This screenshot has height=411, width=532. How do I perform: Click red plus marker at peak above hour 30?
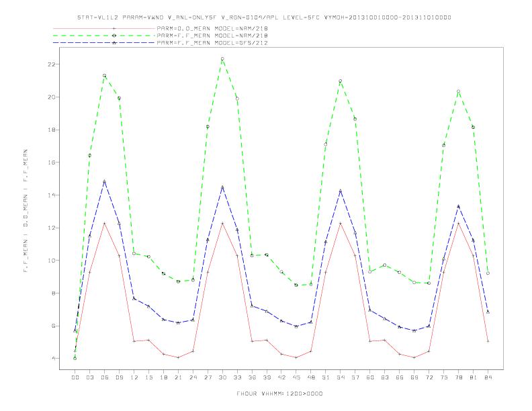222,223
